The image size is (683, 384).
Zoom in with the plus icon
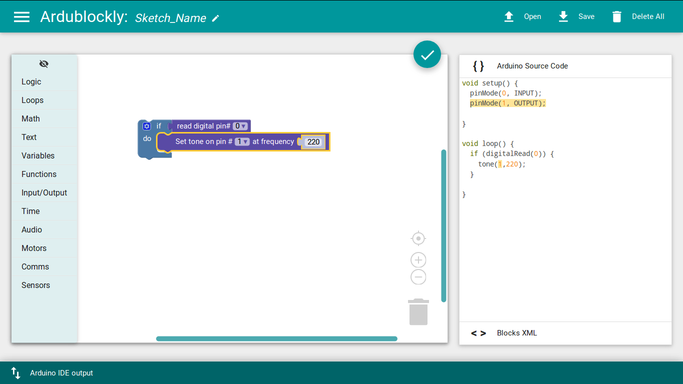(x=418, y=260)
